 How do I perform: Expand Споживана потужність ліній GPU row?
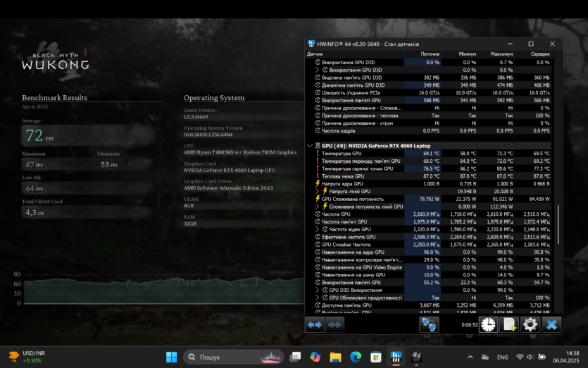click(318, 207)
